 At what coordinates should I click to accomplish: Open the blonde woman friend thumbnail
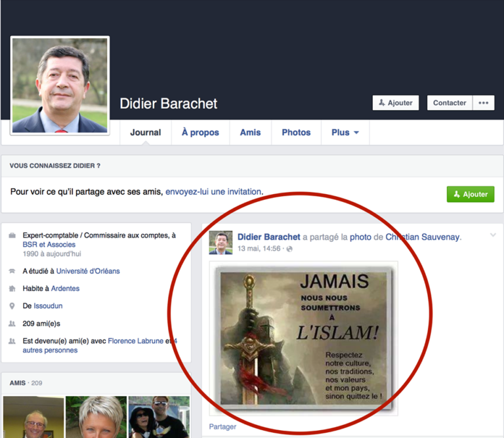(x=96, y=417)
